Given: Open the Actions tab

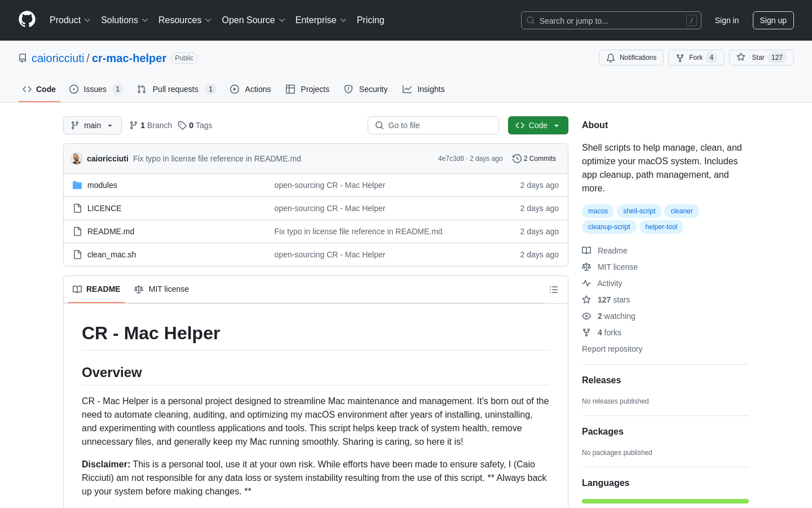Looking at the screenshot, I should pos(250,89).
